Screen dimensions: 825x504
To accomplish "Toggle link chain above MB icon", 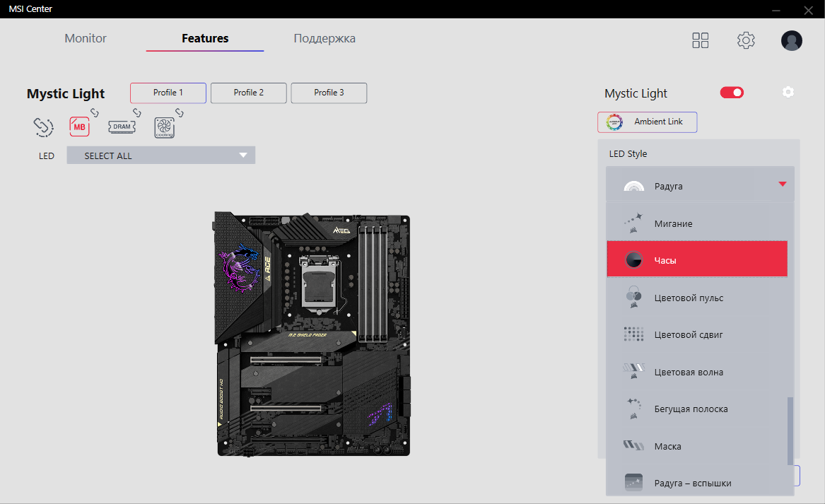I will 95,112.
